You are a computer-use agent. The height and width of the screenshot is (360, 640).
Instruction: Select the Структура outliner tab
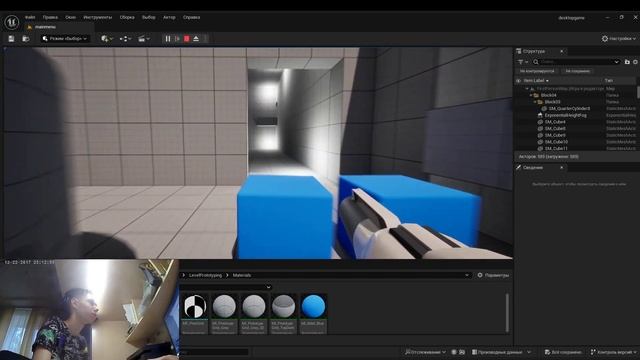tap(534, 51)
